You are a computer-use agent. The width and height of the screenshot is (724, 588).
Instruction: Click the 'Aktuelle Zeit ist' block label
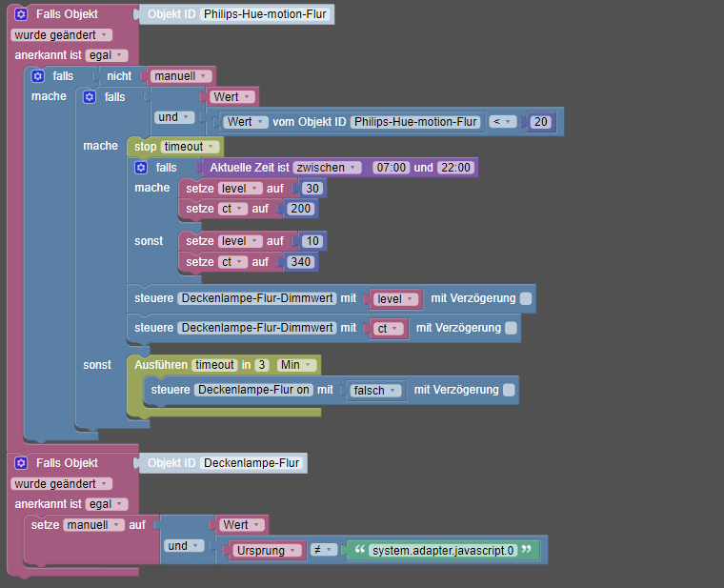click(250, 168)
